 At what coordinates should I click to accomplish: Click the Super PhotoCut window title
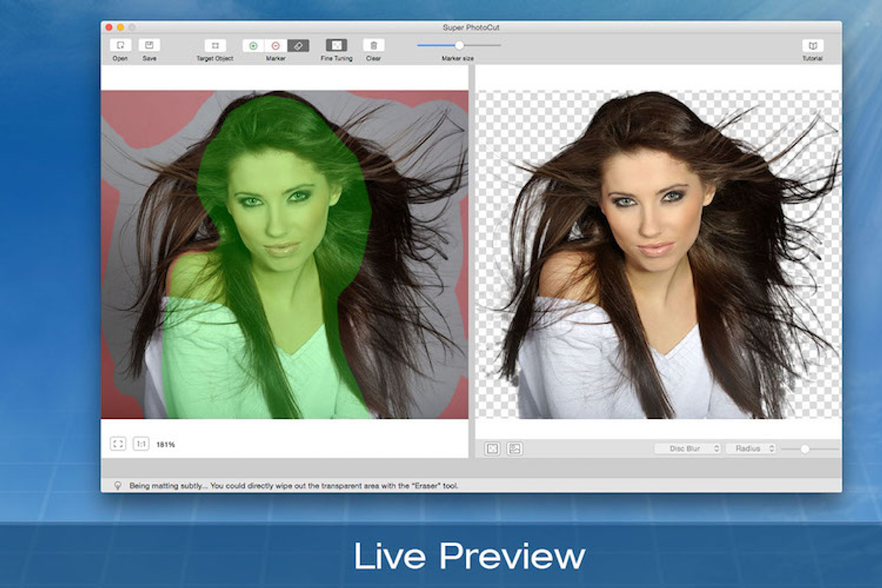pyautogui.click(x=471, y=27)
